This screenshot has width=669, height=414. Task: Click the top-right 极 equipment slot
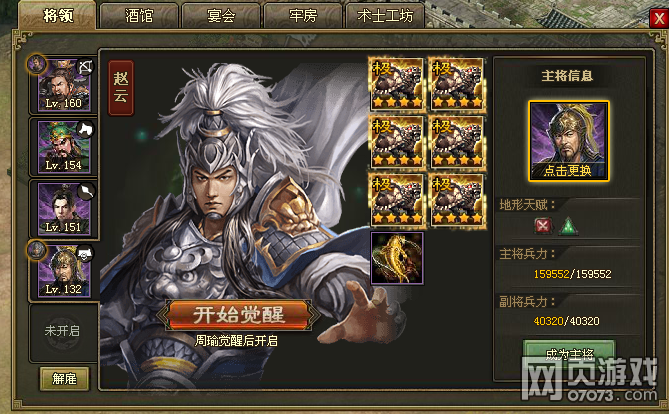point(457,85)
